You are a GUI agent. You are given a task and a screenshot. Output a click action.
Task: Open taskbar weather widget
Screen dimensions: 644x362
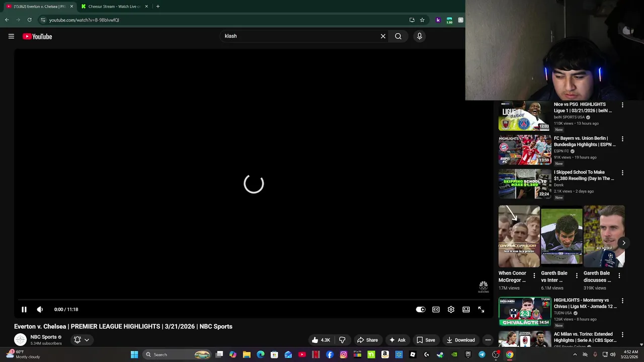pyautogui.click(x=23, y=354)
